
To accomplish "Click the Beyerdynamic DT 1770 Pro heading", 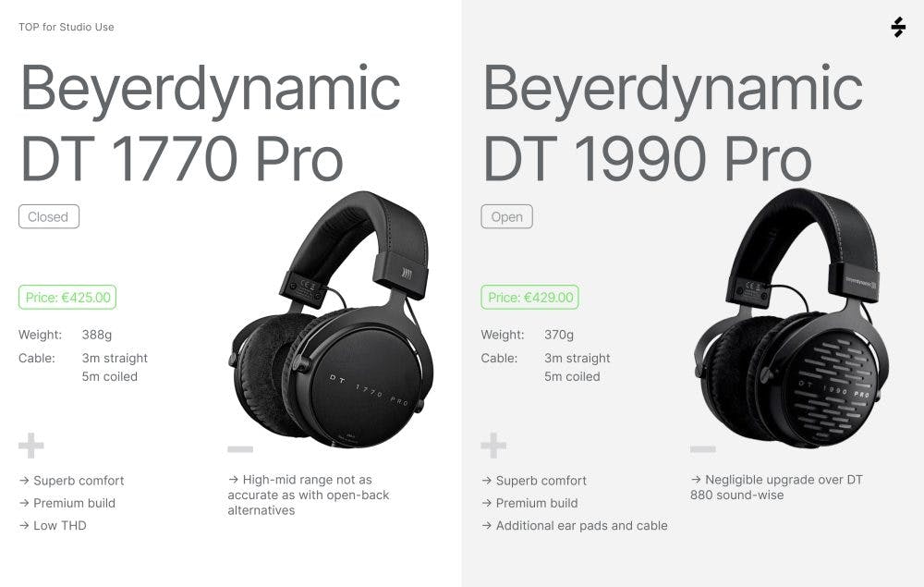I will pos(211,123).
